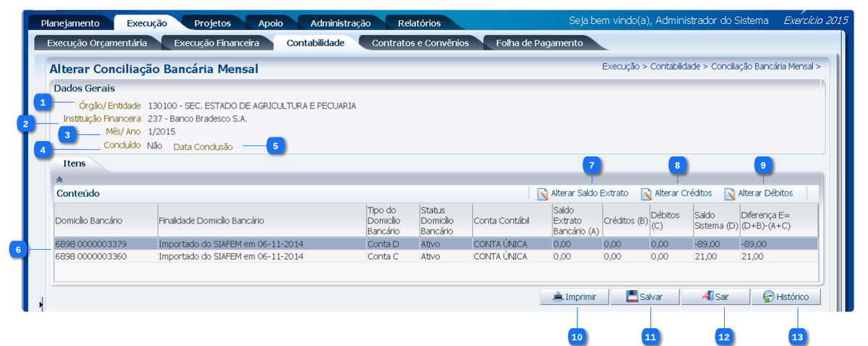The width and height of the screenshot is (868, 346).
Task: Select the Itens tab
Action: click(75, 164)
